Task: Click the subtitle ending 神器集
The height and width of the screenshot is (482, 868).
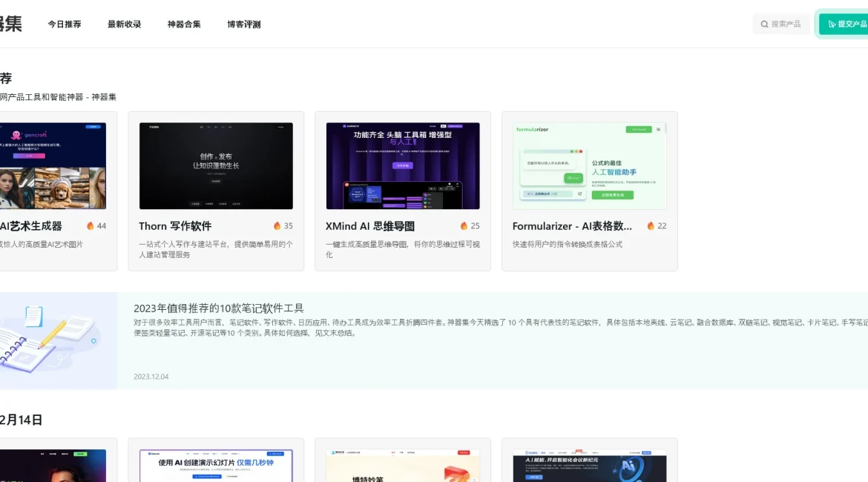Action: 58,97
